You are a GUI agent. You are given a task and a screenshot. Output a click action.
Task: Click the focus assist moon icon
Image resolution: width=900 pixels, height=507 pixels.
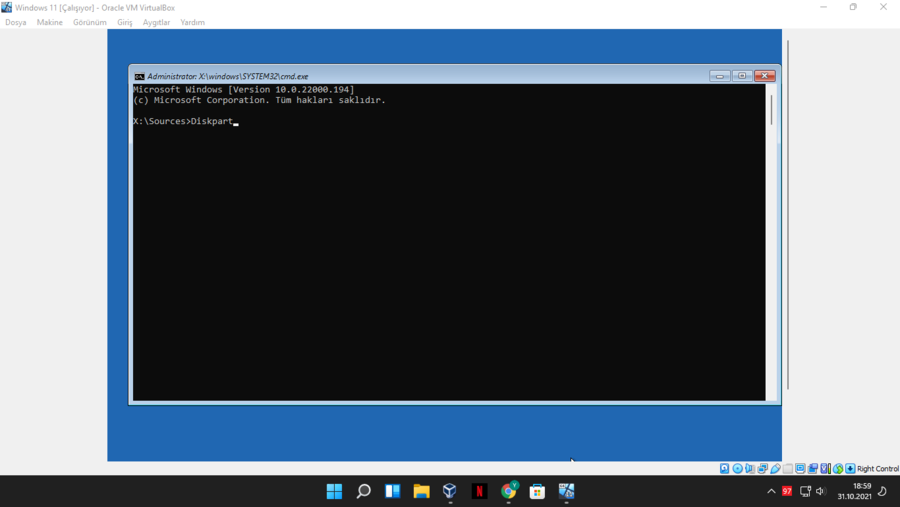coord(883,491)
